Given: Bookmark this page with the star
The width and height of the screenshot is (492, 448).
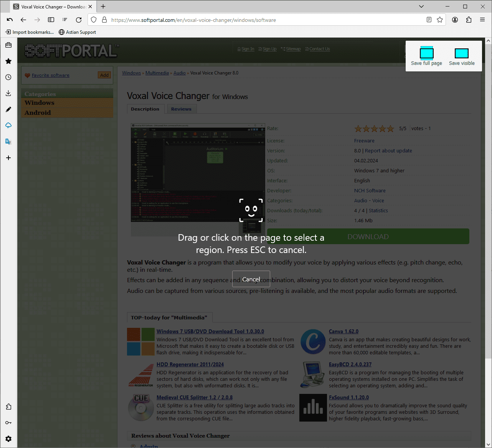Looking at the screenshot, I should (440, 20).
